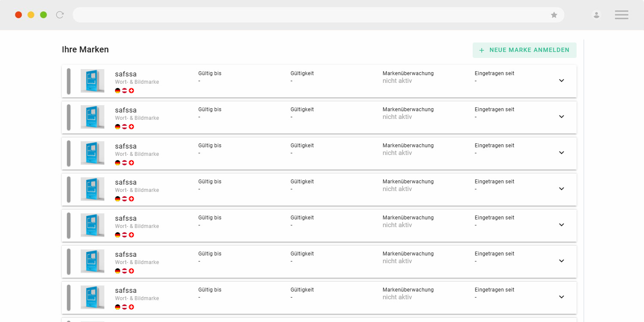Reload the page with the refresh icon

60,15
